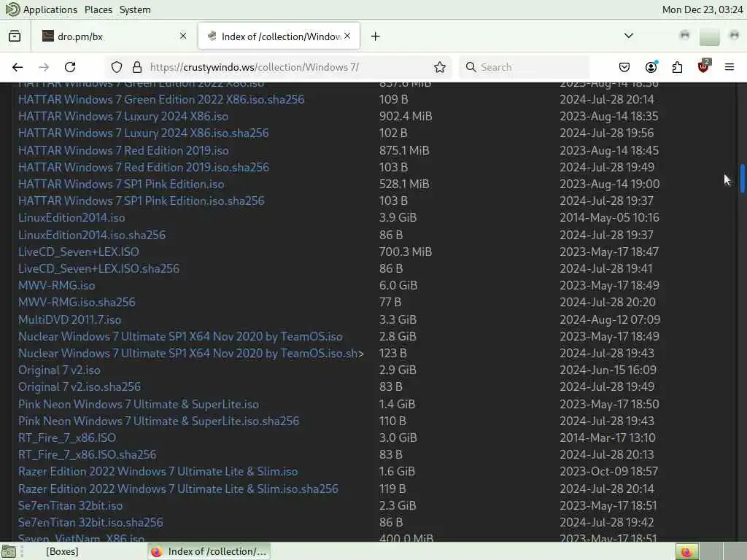Download Pink Neon Windows 7 Ultimate & SuperLite.iso
The width and height of the screenshot is (747, 560).
tap(139, 404)
